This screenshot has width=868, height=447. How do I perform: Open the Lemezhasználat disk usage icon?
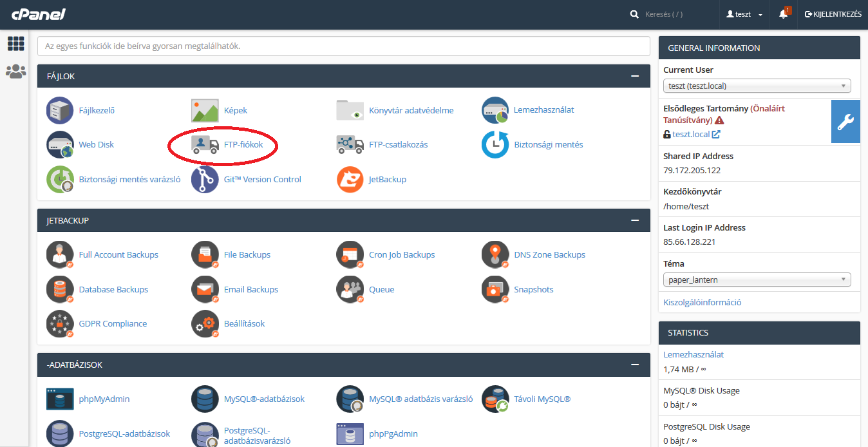[495, 110]
